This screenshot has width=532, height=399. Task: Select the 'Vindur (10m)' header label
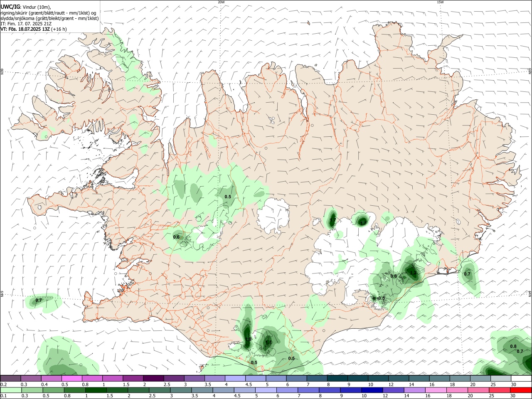(37, 7)
